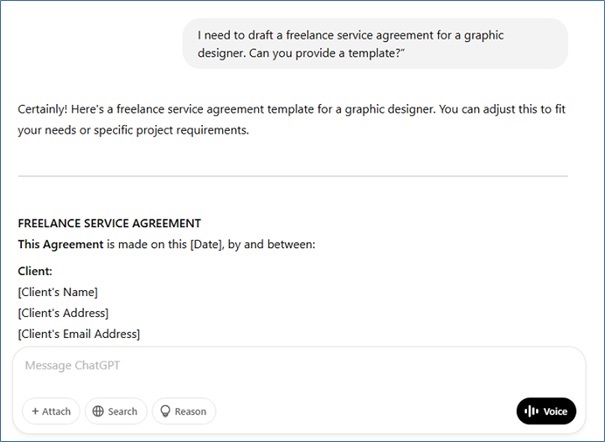Click the horizontal divider above the agreement
605x442 pixels.
(292, 177)
